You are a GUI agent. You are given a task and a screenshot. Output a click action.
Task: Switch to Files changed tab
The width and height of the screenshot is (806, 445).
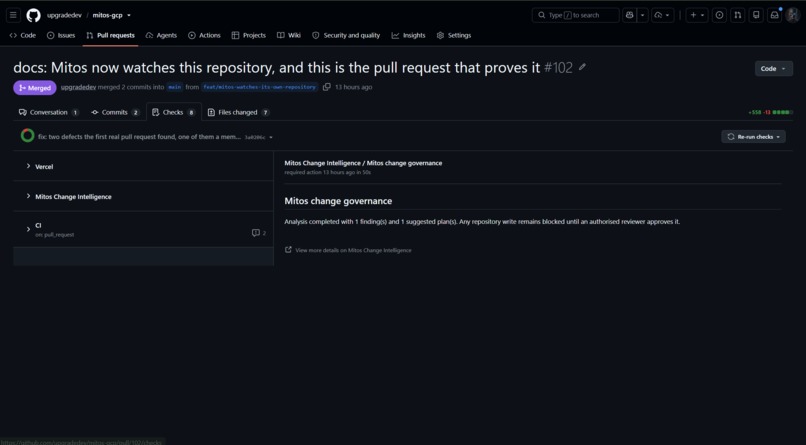pyautogui.click(x=239, y=112)
